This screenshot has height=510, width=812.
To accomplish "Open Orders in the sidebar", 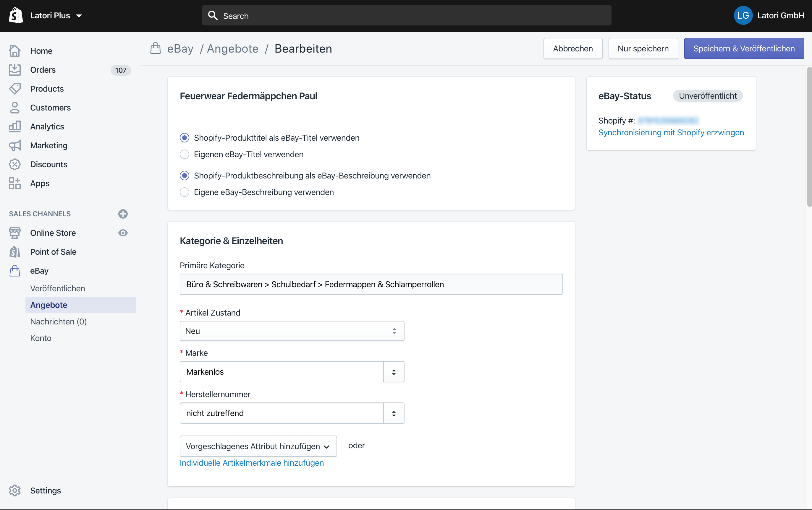I will coord(43,70).
